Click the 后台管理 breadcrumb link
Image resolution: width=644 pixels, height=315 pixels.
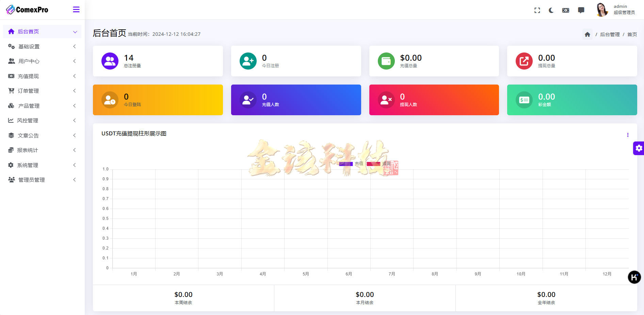(610, 34)
